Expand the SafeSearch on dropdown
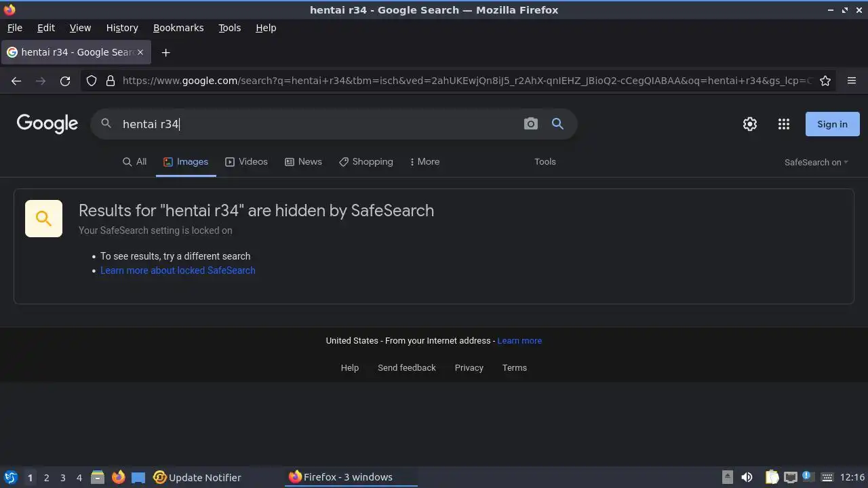 pos(816,163)
